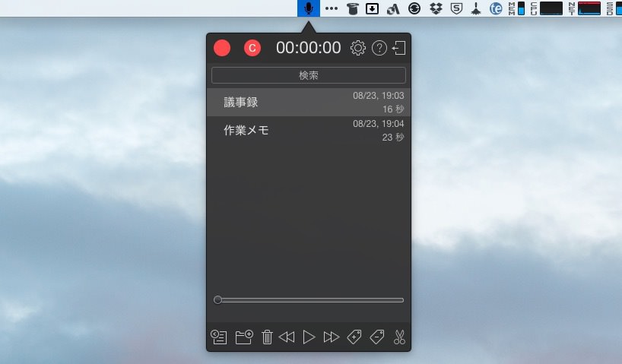622x364 pixels.
Task: Click the fast-forward button
Action: coord(332,337)
